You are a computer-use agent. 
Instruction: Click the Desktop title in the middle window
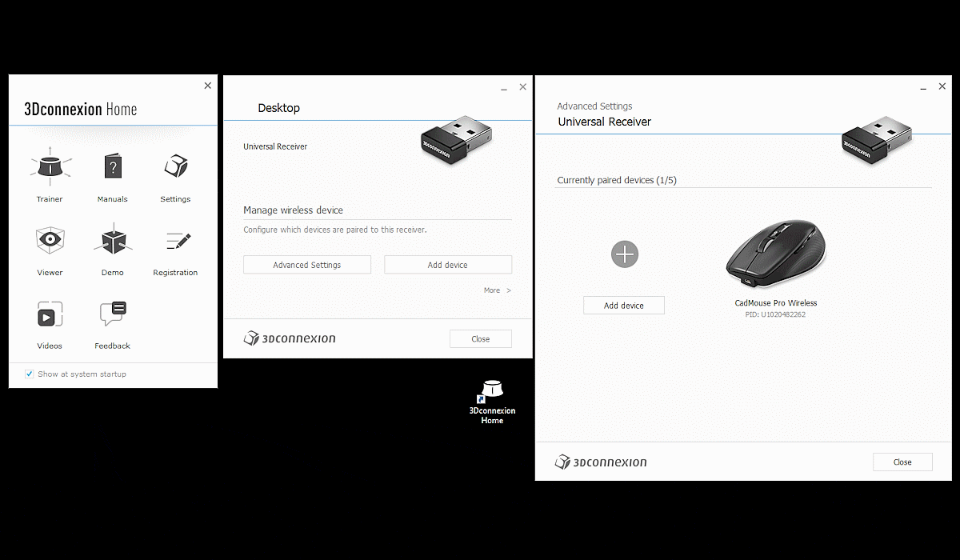point(279,108)
